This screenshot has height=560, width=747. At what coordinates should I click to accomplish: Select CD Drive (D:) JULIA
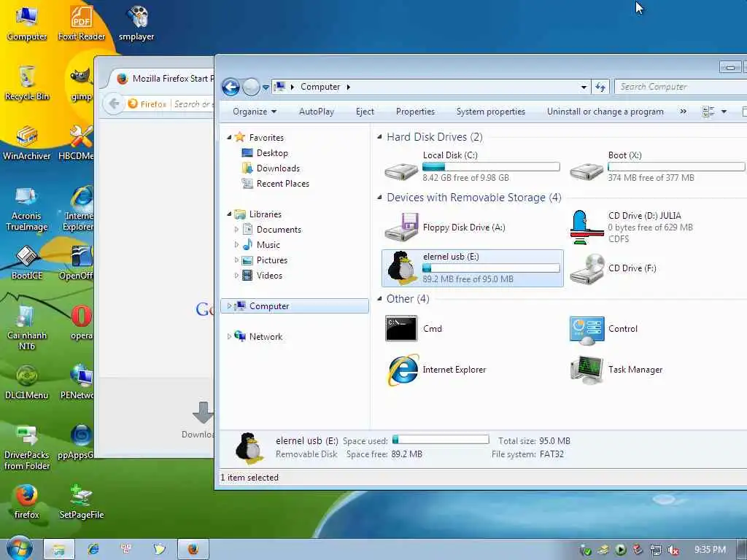tap(657, 227)
